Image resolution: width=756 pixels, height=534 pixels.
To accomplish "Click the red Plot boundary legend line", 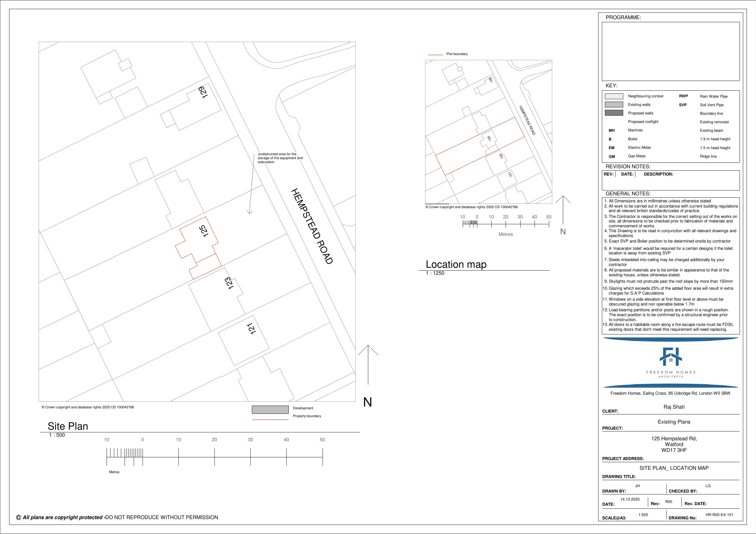I will coord(435,55).
